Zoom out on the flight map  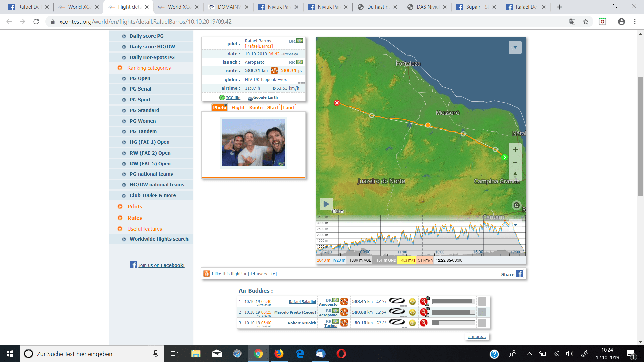515,163
